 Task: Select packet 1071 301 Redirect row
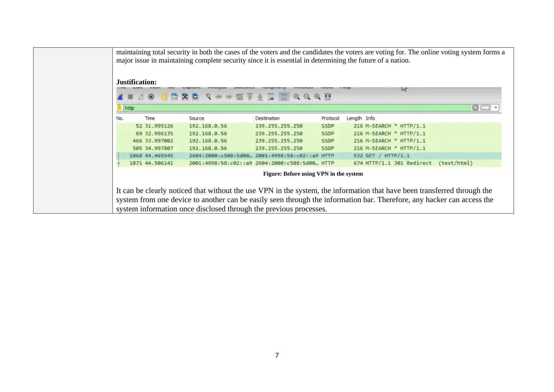pos(309,163)
